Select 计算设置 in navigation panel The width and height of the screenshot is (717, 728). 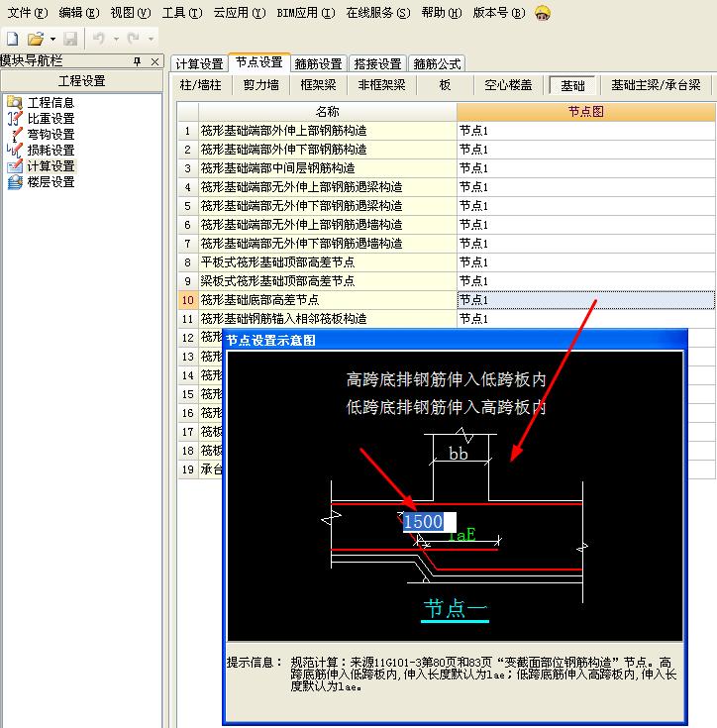(x=51, y=166)
